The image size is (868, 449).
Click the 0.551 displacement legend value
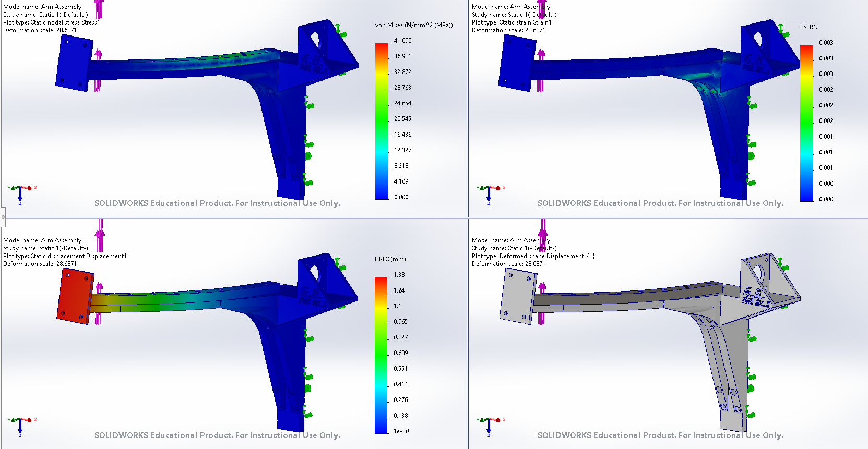pos(400,369)
